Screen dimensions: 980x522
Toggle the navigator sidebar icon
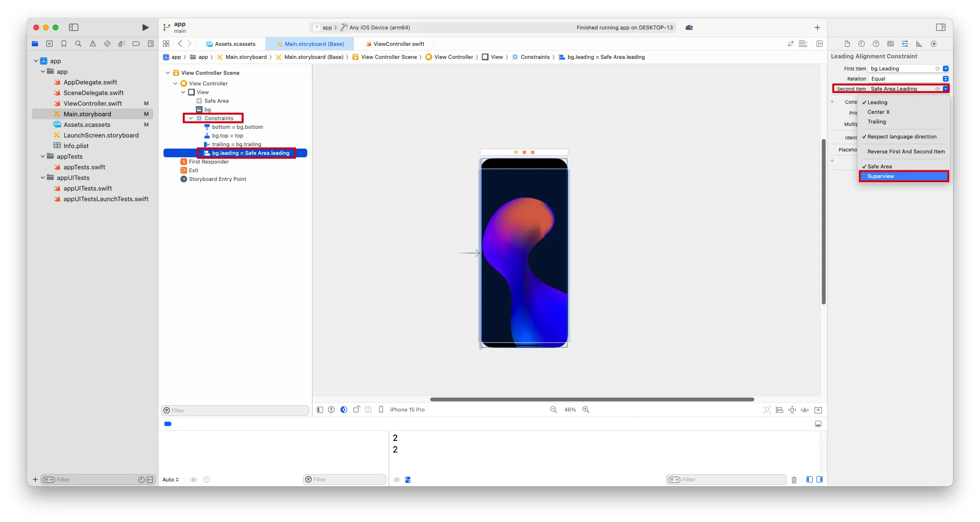point(74,27)
